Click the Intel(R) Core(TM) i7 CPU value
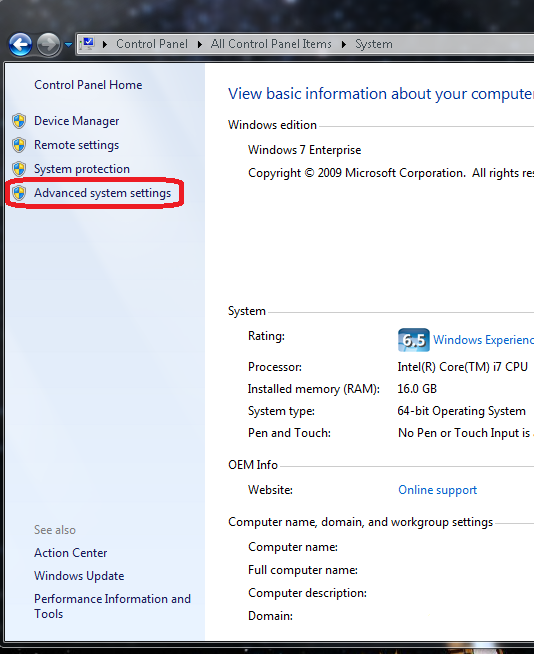Image resolution: width=534 pixels, height=654 pixels. pyautogui.click(x=463, y=367)
